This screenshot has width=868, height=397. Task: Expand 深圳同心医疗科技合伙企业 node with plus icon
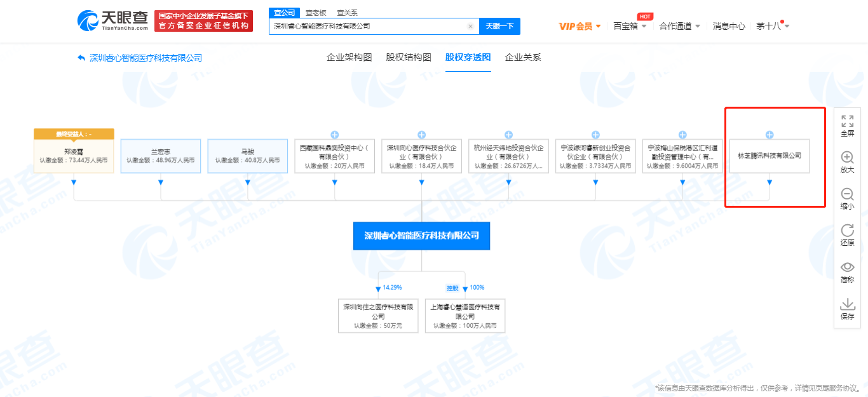click(x=421, y=135)
